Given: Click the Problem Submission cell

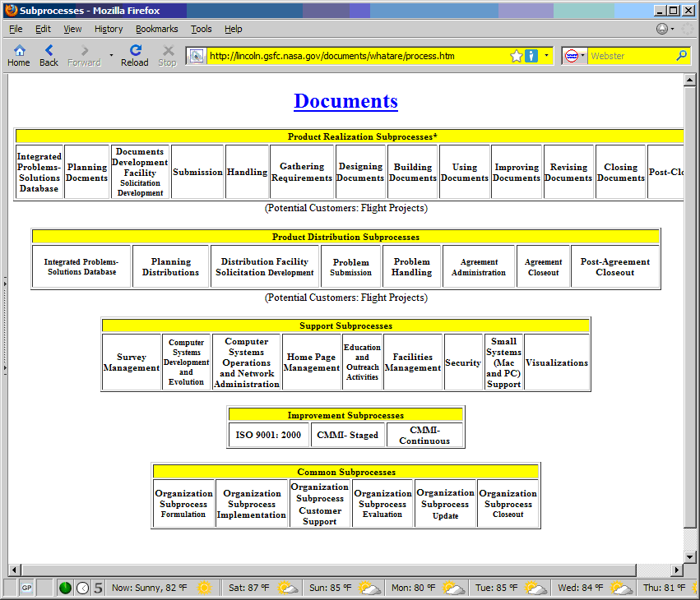Looking at the screenshot, I should coord(351,267).
